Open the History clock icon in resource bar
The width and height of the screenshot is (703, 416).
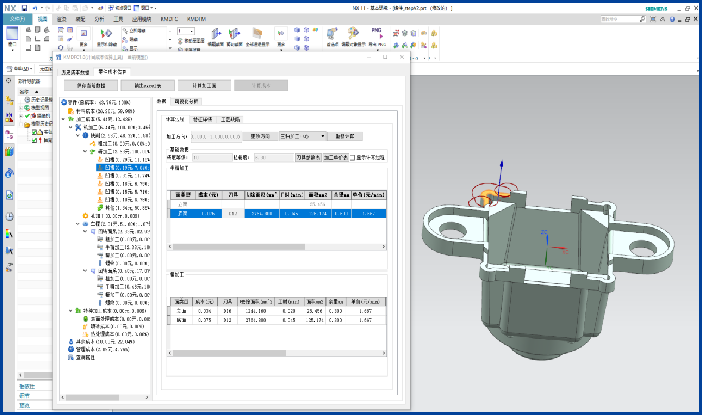9,216
